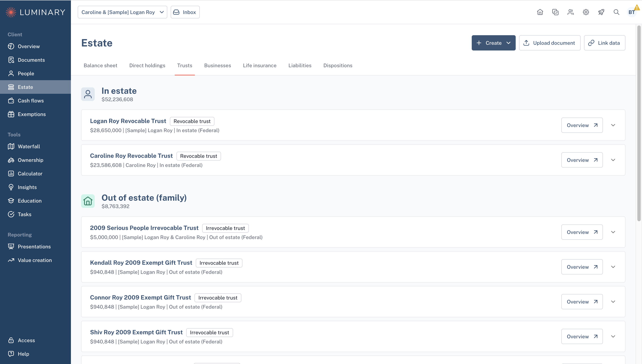Open the Ownership tool
Viewport: 642px width, 364px height.
coord(35,160)
